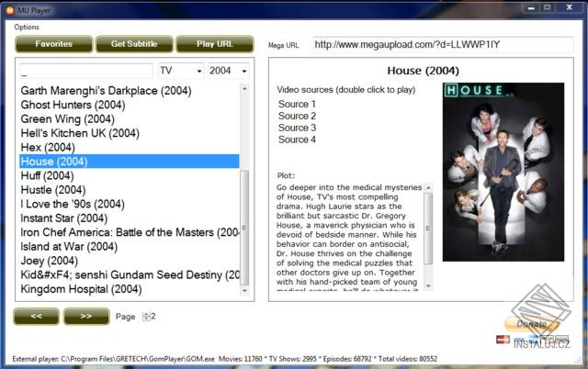The height and width of the screenshot is (369, 588).
Task: Select the highlighted House (2004) row
Action: pyautogui.click(x=130, y=162)
